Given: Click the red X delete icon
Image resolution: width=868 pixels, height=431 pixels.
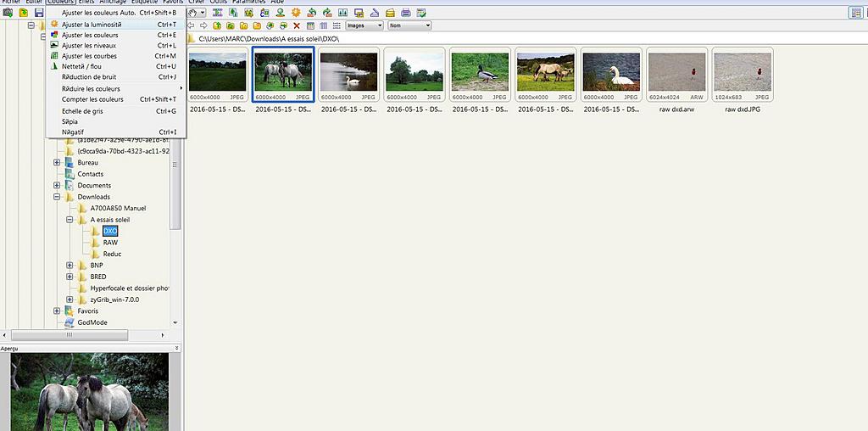Looking at the screenshot, I should pyautogui.click(x=297, y=25).
